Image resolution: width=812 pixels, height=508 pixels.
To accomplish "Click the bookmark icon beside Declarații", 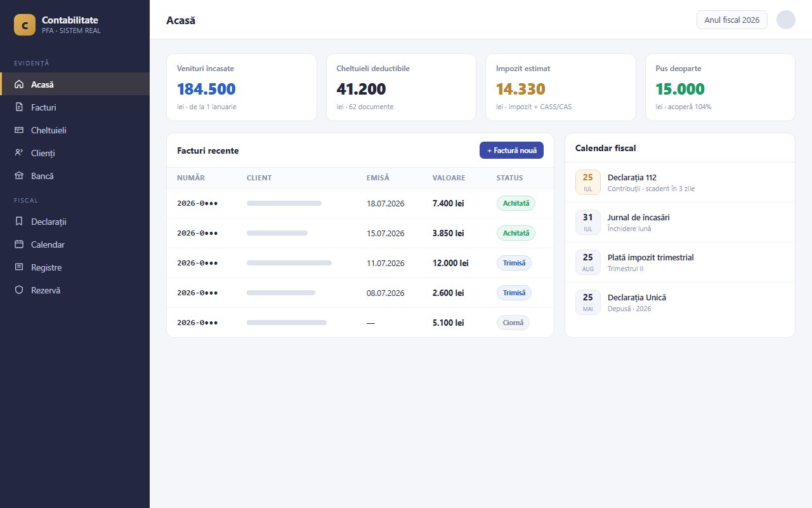I will (x=19, y=221).
